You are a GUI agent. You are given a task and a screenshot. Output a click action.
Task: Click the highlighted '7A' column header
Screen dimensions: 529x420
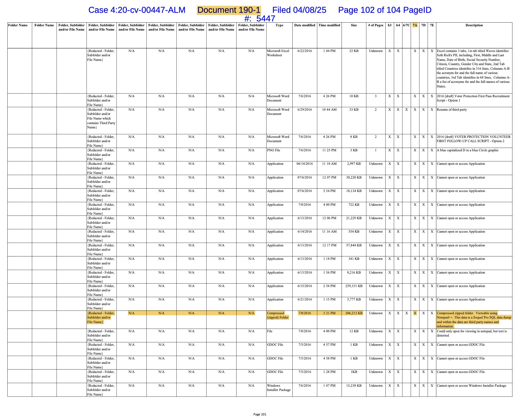pos(415,25)
